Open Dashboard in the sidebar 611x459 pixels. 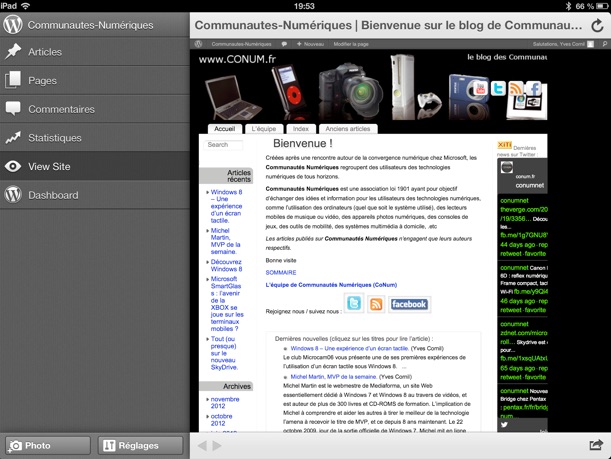95,195
